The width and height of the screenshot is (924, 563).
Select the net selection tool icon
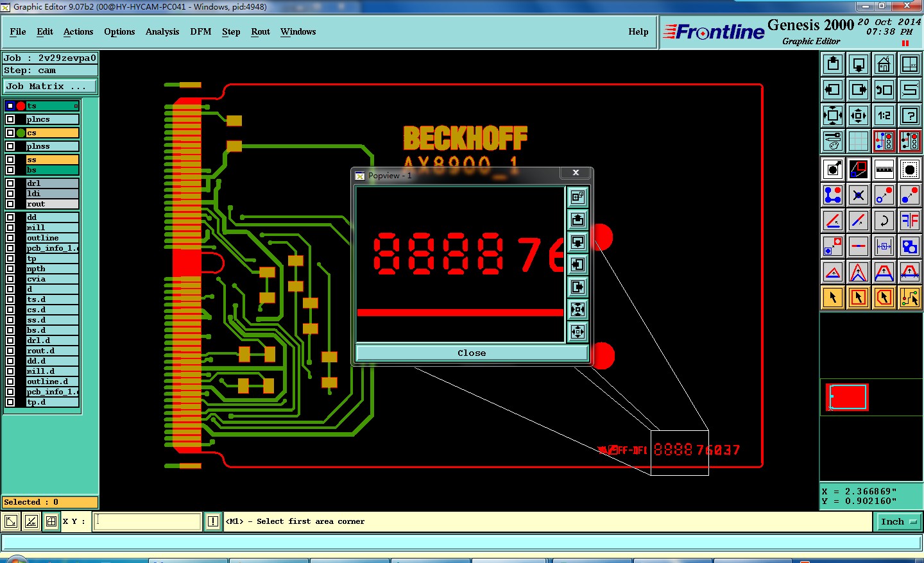click(x=910, y=298)
